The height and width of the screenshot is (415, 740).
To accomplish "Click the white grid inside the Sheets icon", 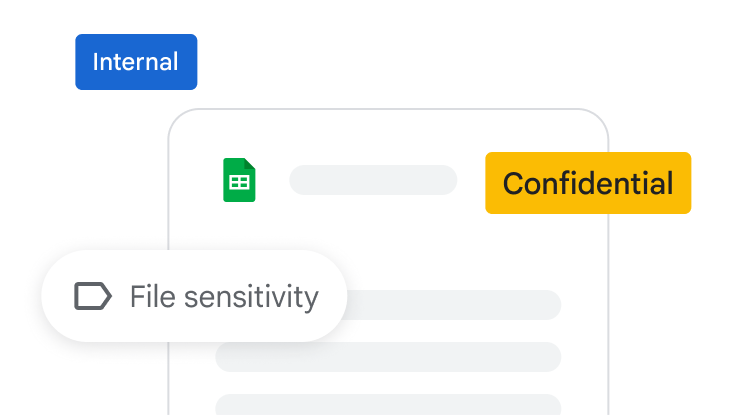I will pyautogui.click(x=239, y=183).
